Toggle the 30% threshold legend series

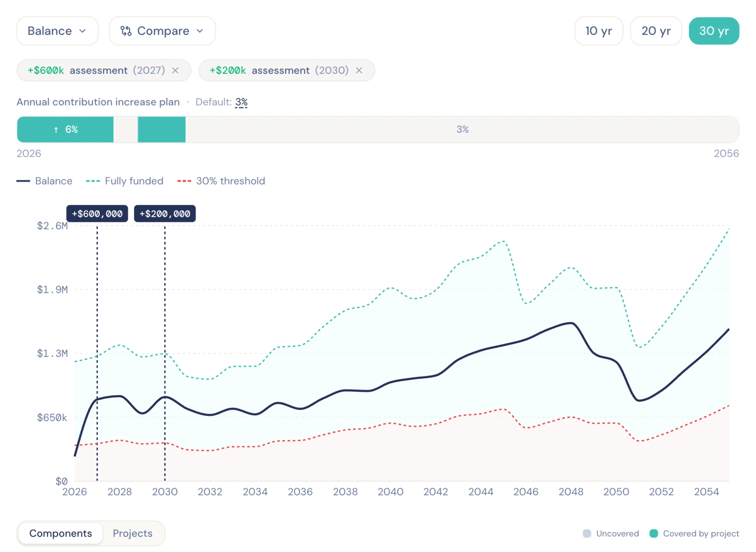point(221,181)
